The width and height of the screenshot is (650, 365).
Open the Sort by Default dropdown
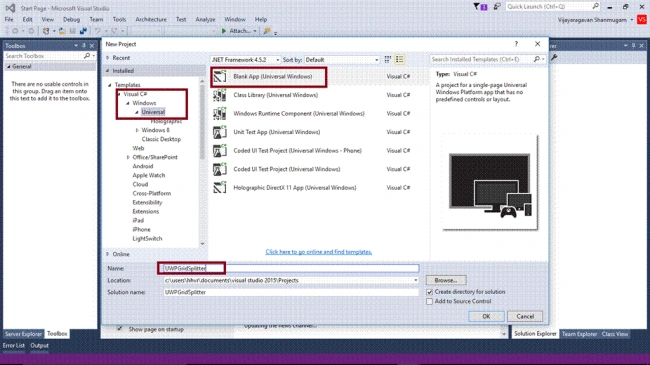click(342, 60)
